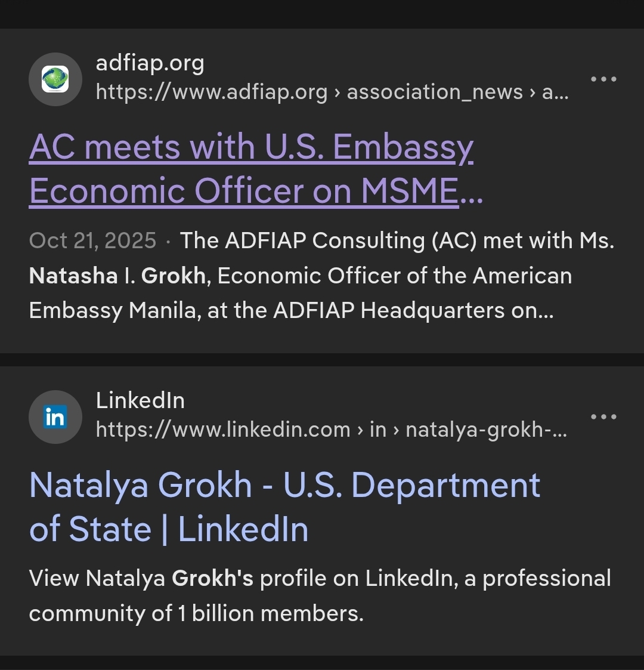Open three-dot options for LinkedIn result
644x670 pixels.
pyautogui.click(x=603, y=416)
